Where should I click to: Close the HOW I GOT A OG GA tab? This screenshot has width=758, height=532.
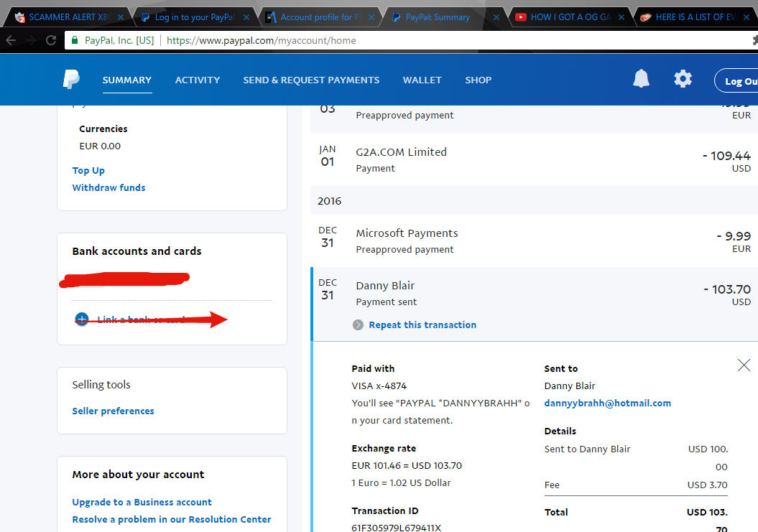pos(621,17)
